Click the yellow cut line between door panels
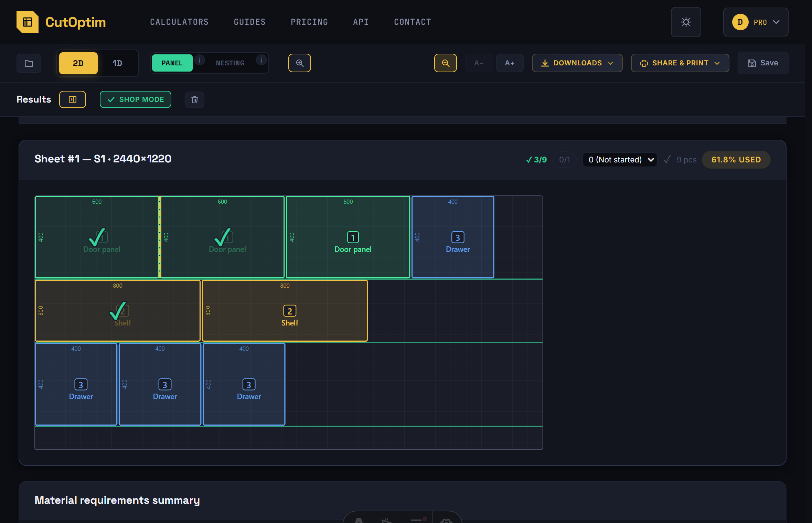This screenshot has height=523, width=812. (x=160, y=237)
